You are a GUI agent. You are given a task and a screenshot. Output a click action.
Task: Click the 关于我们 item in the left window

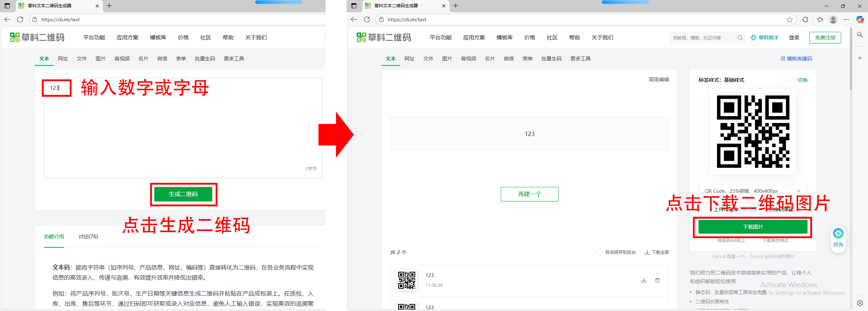pyautogui.click(x=256, y=38)
